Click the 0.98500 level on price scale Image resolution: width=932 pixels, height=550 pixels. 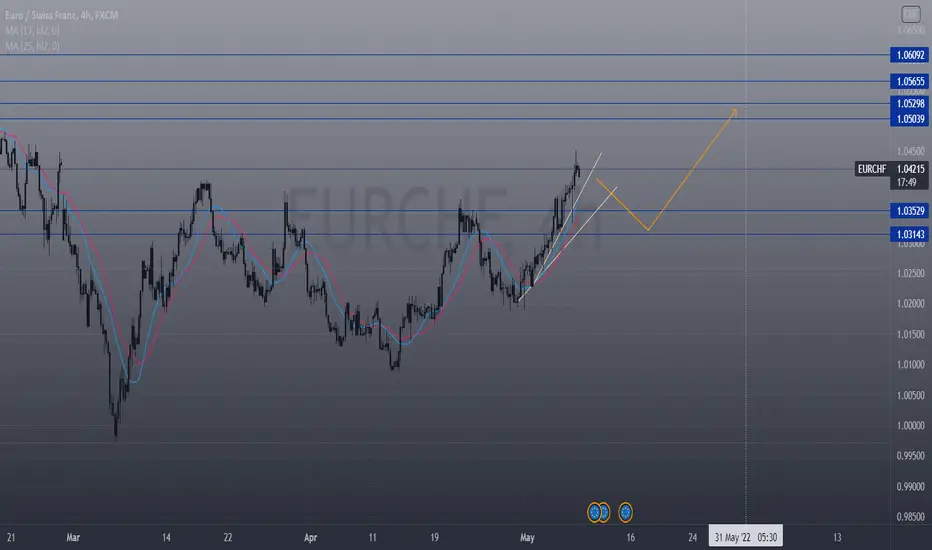click(x=910, y=517)
